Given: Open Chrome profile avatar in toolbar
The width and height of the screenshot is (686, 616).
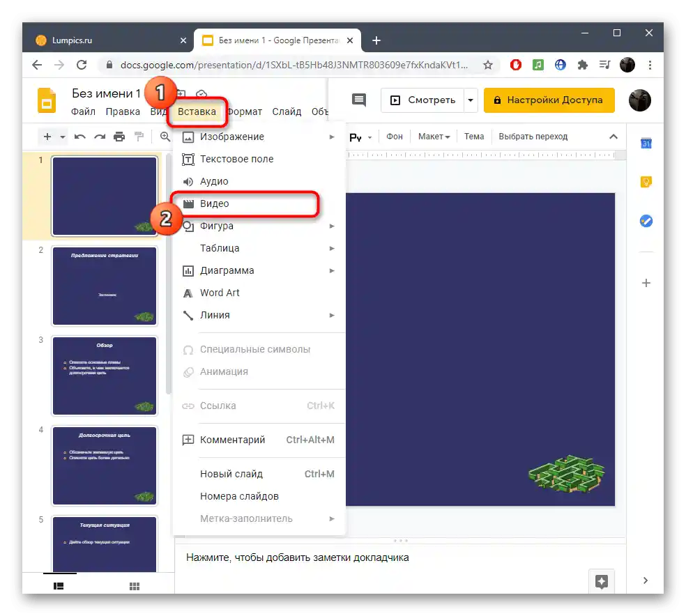Looking at the screenshot, I should pyautogui.click(x=627, y=65).
